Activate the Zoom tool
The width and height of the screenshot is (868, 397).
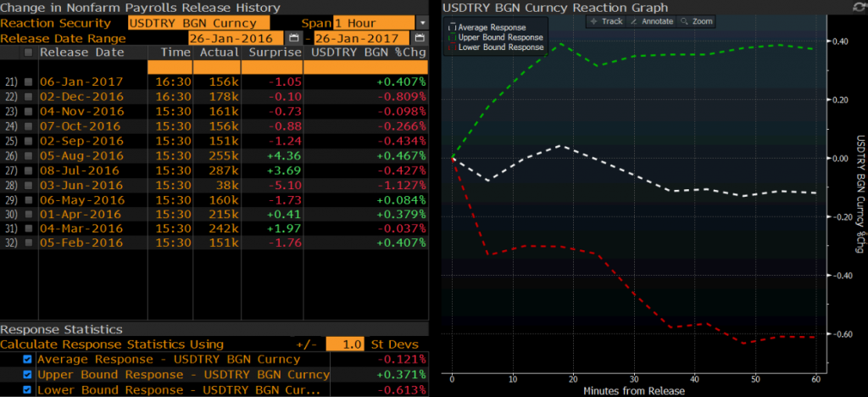pos(696,21)
